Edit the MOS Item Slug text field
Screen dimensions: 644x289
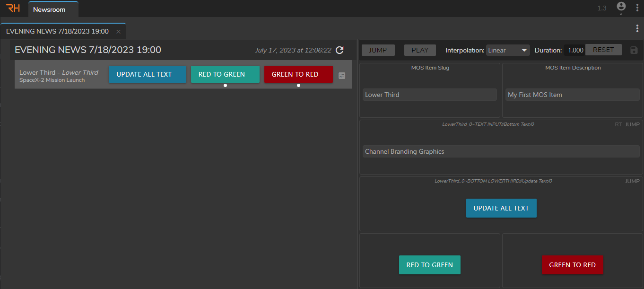point(429,95)
